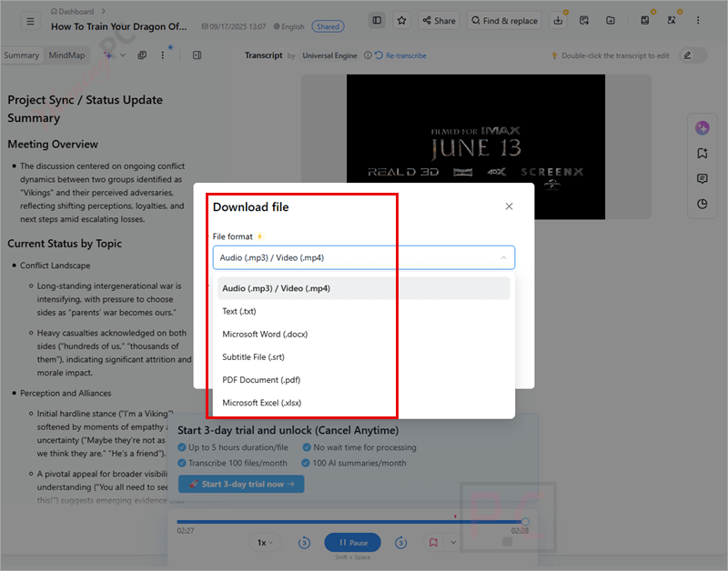This screenshot has height=571, width=728.
Task: Click the Current Status by Topic heading
Action: coord(65,244)
